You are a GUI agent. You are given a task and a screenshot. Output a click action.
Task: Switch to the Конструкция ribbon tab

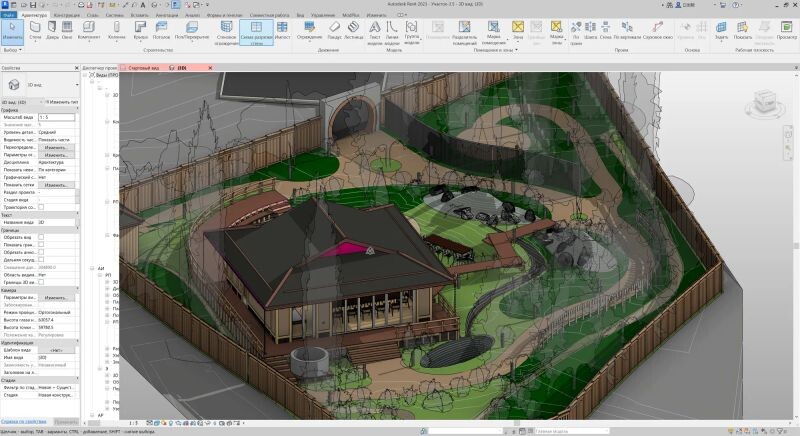pos(67,16)
